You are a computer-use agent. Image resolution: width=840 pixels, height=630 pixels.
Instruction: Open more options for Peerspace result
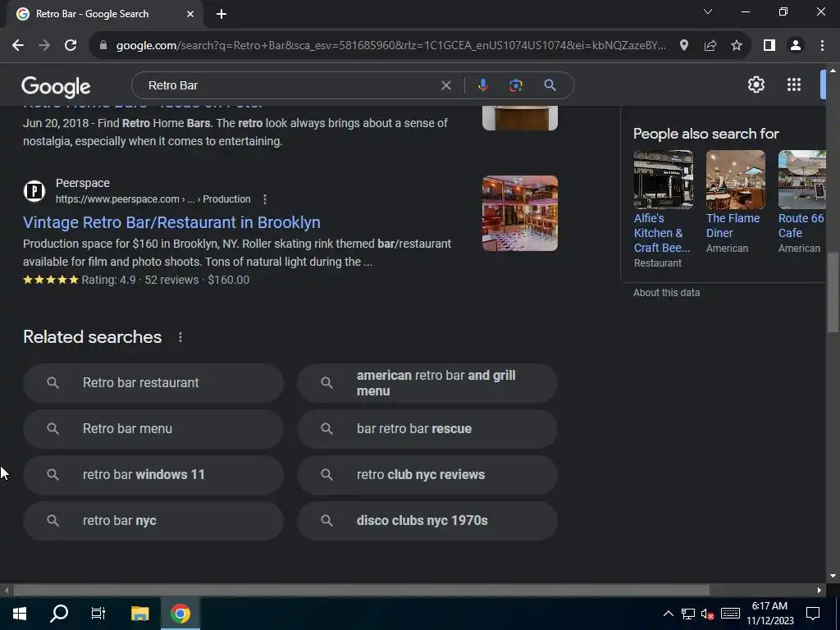coord(265,199)
